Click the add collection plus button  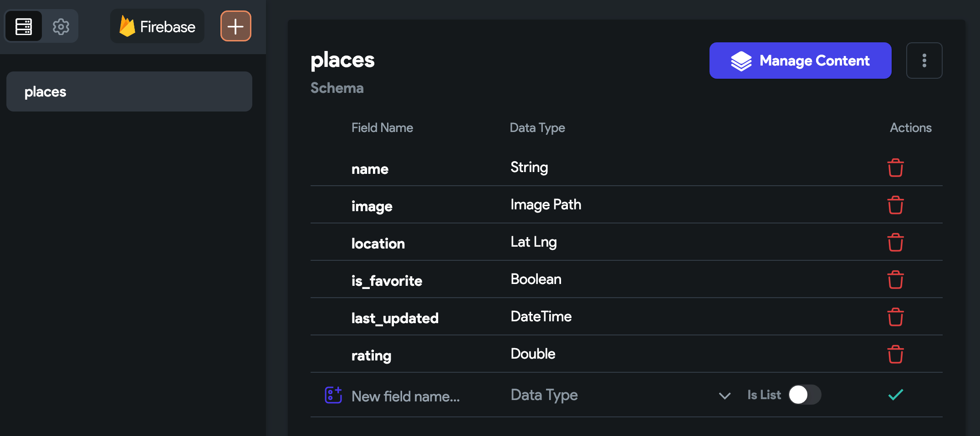235,26
